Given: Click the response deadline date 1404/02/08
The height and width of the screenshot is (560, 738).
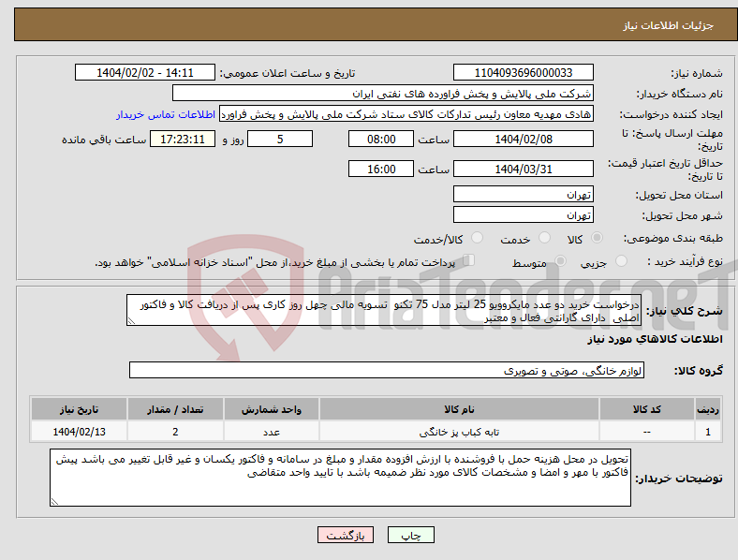Looking at the screenshot, I should point(523,139).
